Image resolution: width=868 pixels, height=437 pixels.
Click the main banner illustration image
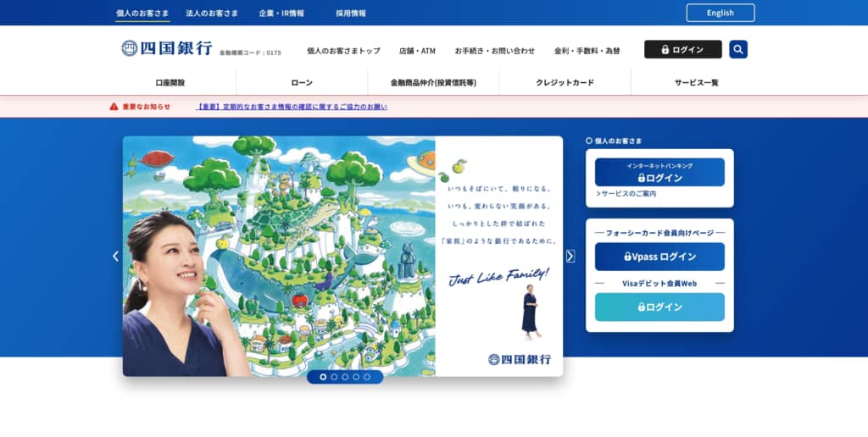click(342, 256)
